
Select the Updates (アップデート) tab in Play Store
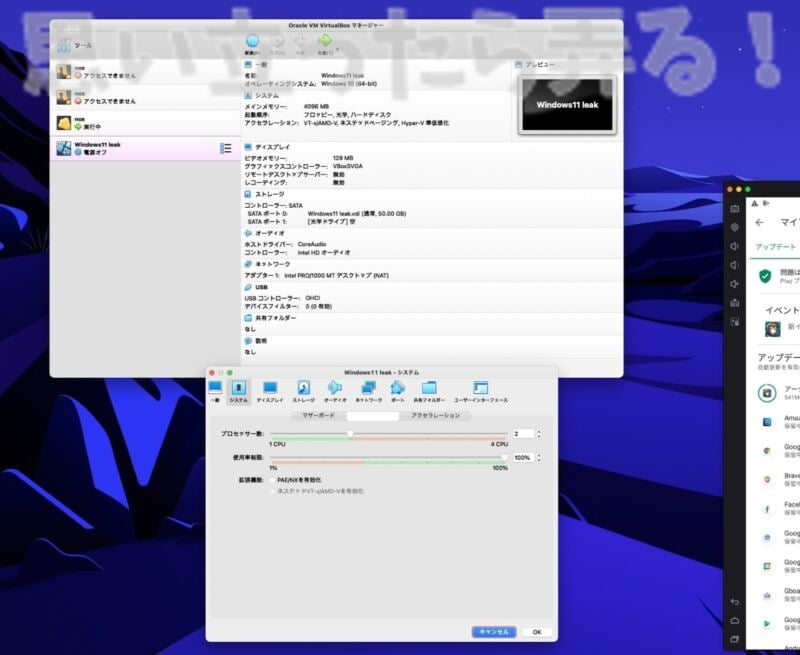775,247
